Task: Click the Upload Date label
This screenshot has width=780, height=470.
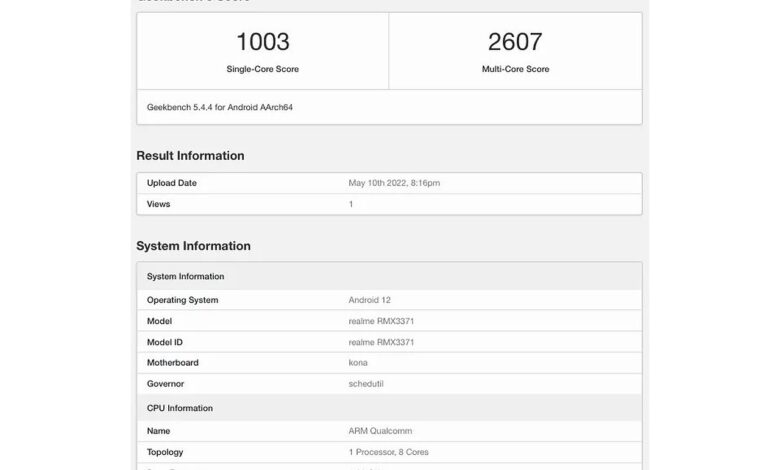Action: point(172,183)
